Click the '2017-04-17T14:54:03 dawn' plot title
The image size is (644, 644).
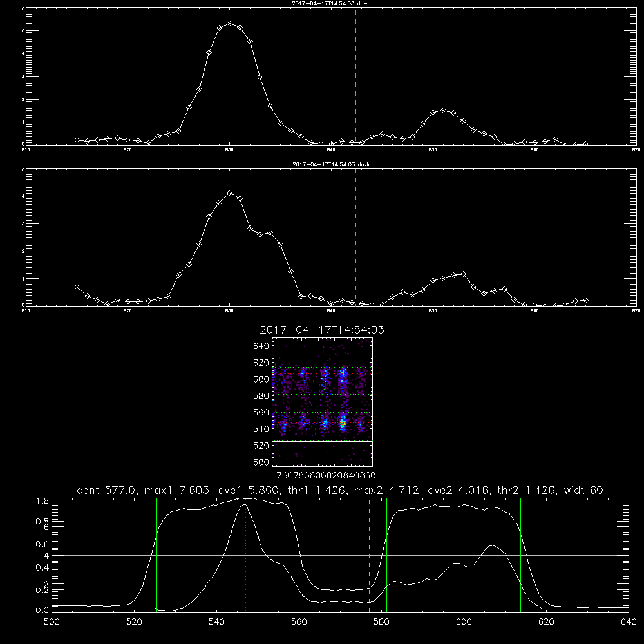click(331, 3)
